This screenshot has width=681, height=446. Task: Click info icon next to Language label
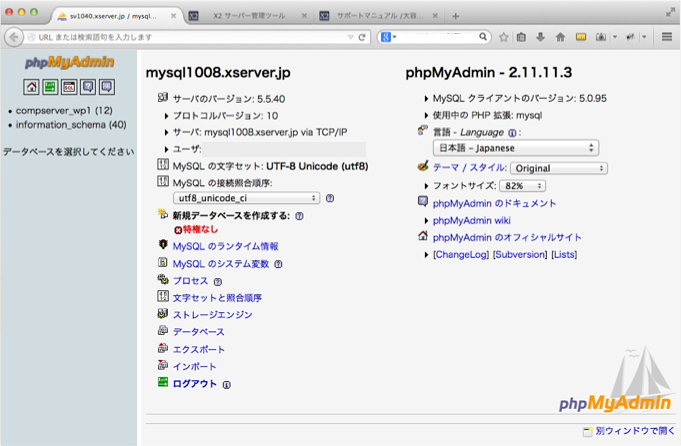click(x=512, y=133)
